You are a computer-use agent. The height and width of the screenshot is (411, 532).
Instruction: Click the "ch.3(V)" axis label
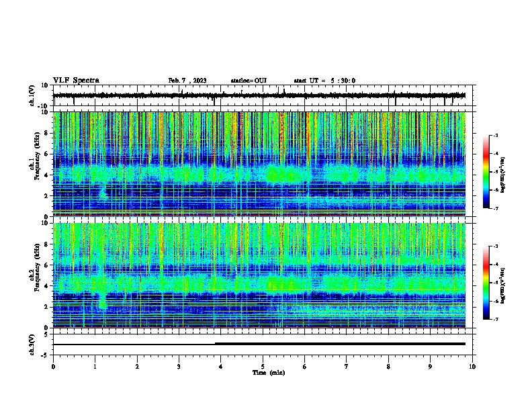click(32, 345)
